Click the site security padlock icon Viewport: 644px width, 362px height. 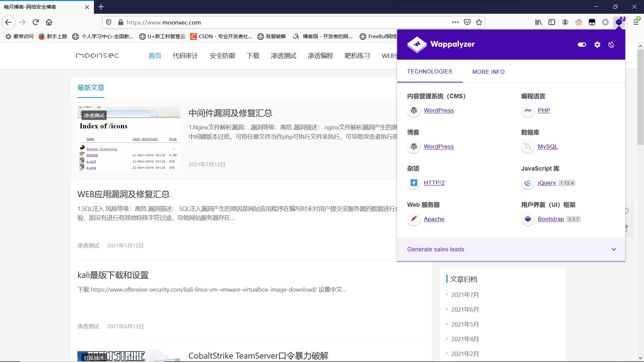[x=121, y=22]
